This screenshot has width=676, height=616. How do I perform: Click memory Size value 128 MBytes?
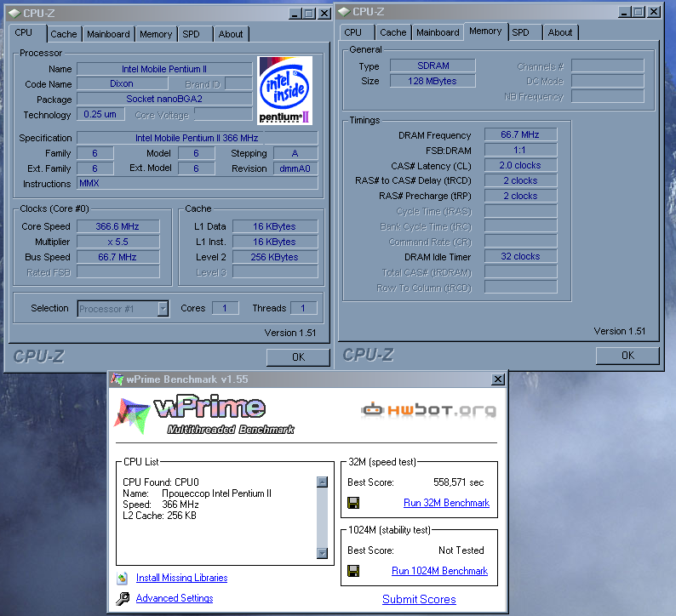point(433,81)
